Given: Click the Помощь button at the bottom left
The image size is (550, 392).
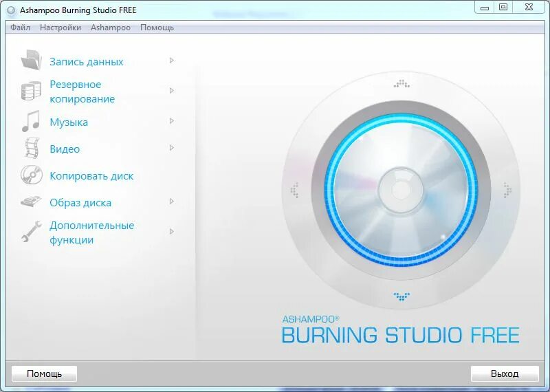Looking at the screenshot, I should click(44, 373).
